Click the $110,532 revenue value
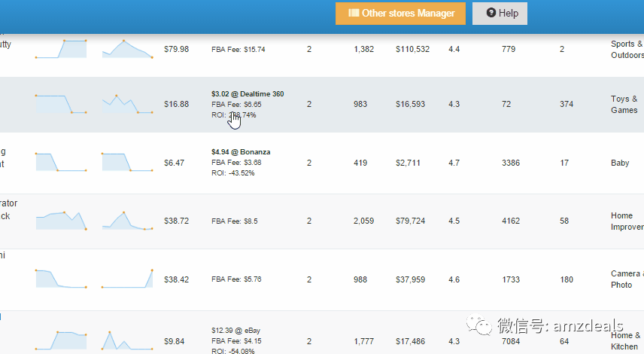This screenshot has width=644, height=354. click(412, 50)
